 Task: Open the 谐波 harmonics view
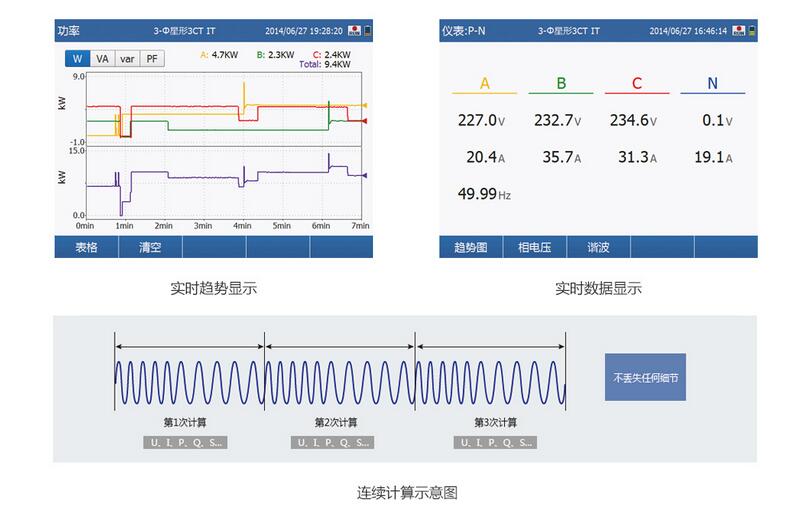coord(599,247)
